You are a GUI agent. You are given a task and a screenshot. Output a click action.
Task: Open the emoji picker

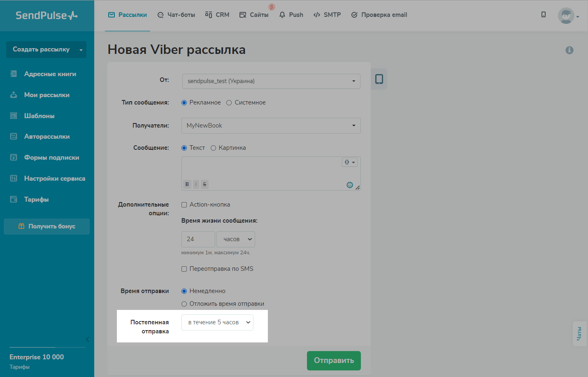(x=350, y=185)
